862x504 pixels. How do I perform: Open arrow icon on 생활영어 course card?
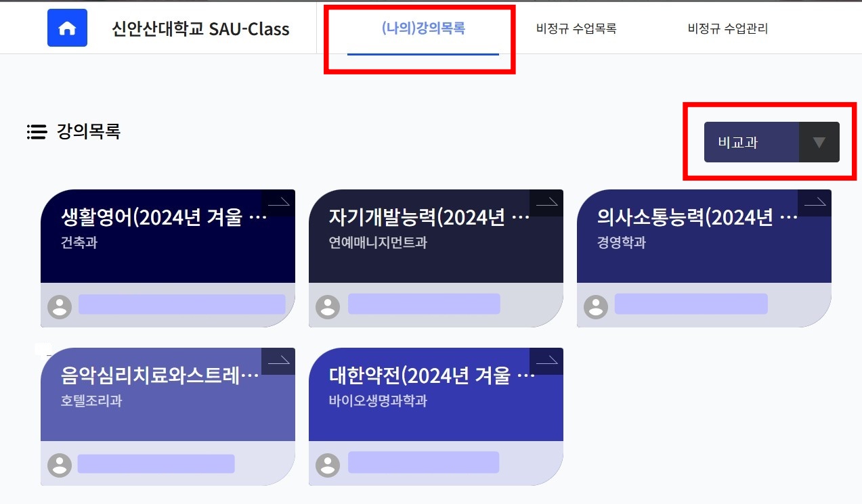tap(278, 202)
